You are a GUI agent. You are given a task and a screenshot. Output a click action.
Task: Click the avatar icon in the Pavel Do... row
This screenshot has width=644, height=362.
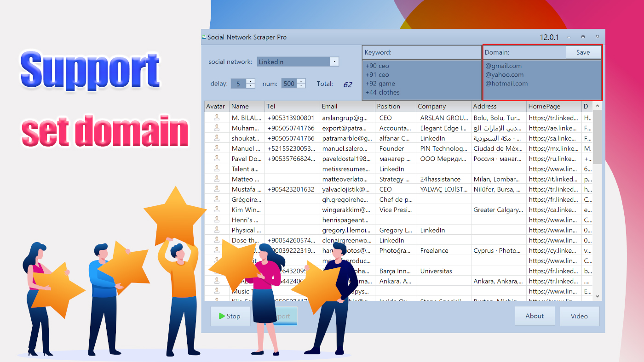point(217,158)
